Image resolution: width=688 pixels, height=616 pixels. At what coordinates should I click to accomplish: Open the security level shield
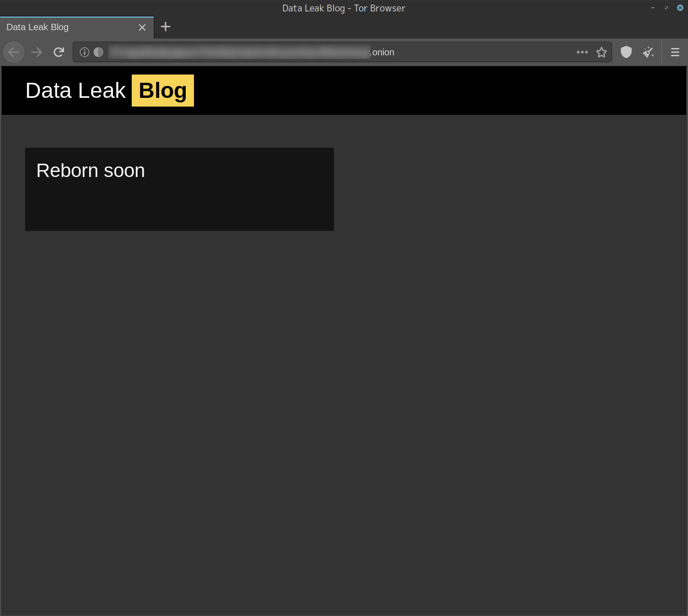click(x=626, y=52)
